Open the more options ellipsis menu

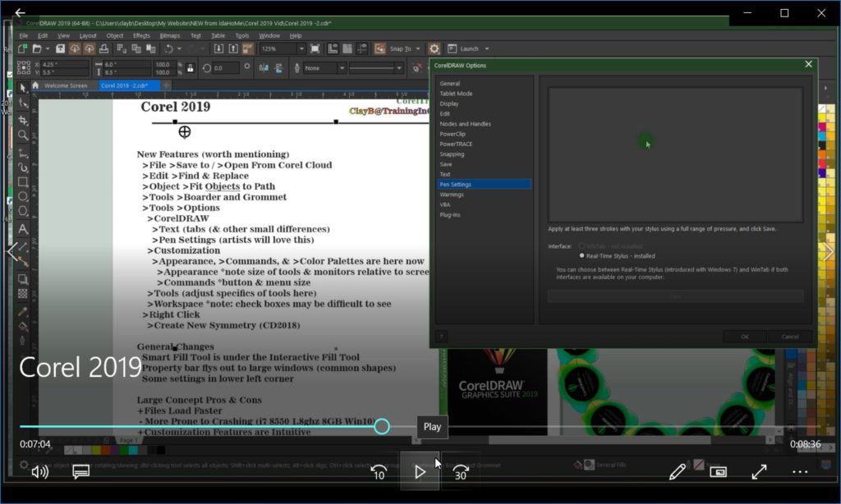click(800, 472)
